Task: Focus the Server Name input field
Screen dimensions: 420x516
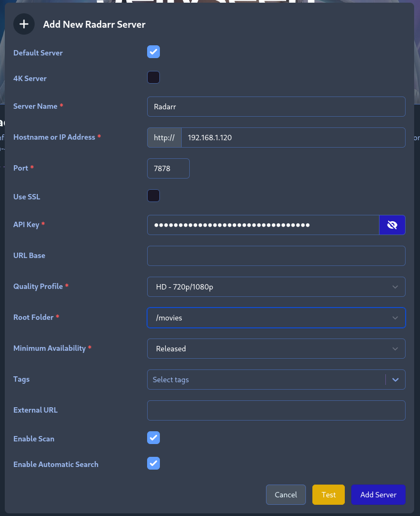Action: (276, 107)
